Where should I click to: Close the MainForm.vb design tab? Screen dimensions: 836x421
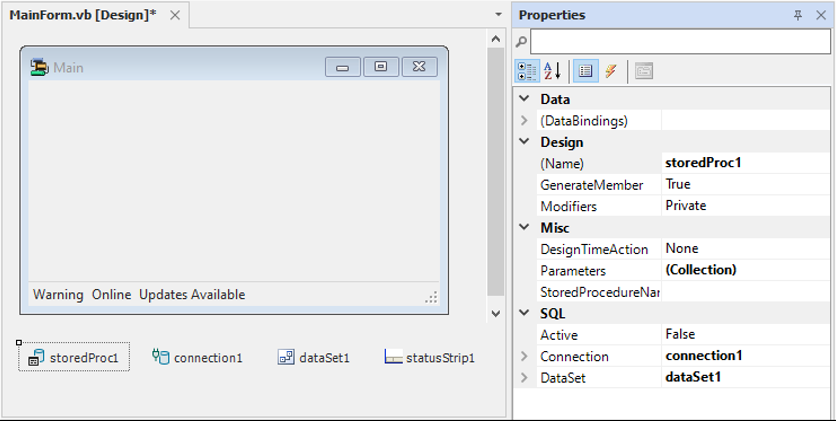tap(174, 15)
